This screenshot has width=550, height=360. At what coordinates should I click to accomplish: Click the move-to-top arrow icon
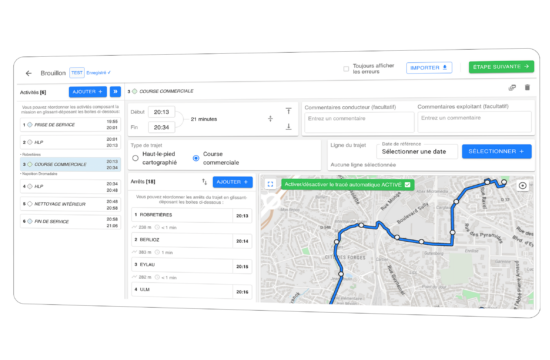[288, 111]
